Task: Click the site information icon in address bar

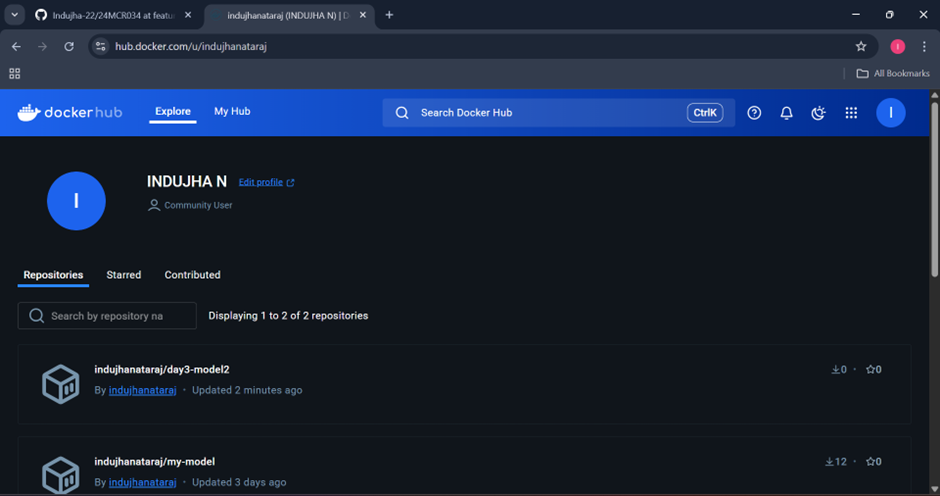Action: (101, 46)
